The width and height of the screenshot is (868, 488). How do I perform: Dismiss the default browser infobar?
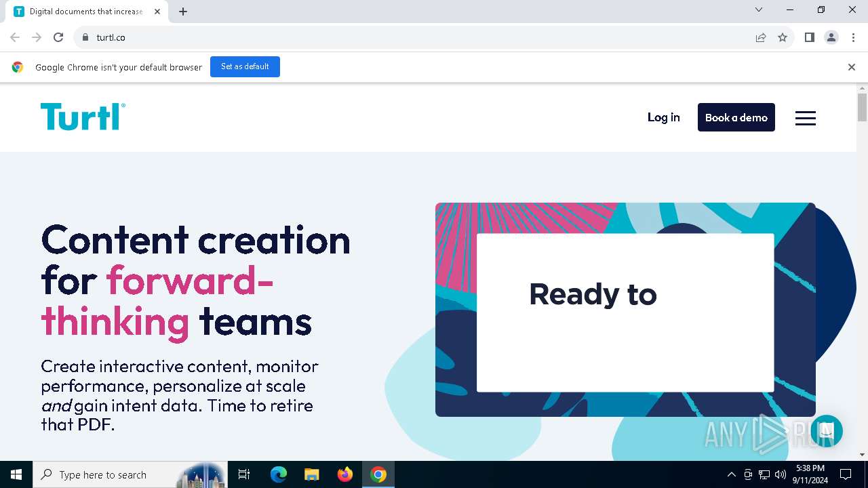point(851,67)
